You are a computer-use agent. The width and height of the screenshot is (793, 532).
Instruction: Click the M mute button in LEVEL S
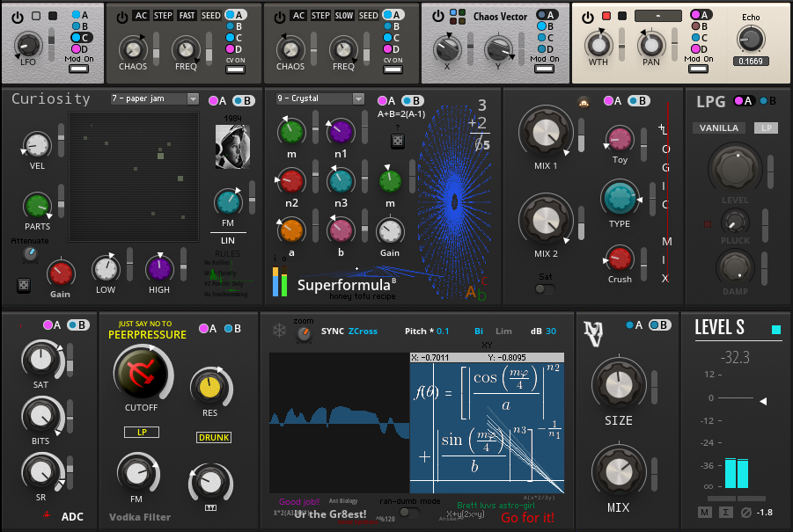point(704,513)
